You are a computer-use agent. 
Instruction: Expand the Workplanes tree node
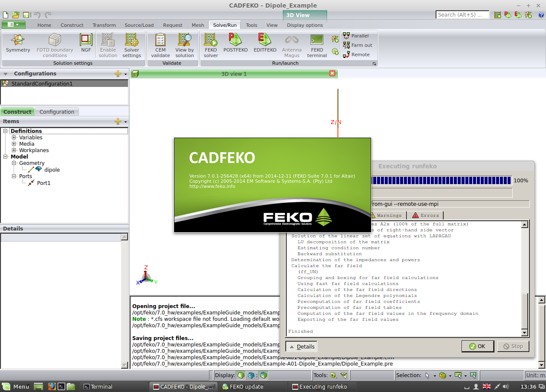(14, 150)
